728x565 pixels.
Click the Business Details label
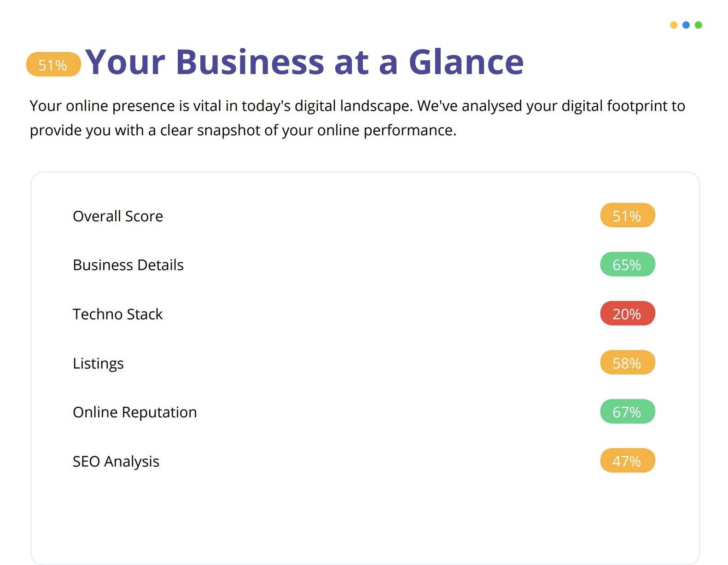[x=128, y=265]
